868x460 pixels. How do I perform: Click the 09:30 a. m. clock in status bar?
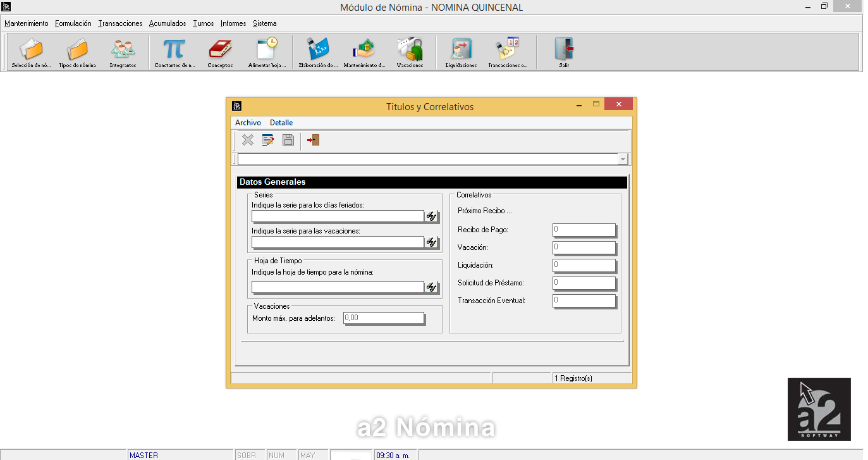coord(393,456)
